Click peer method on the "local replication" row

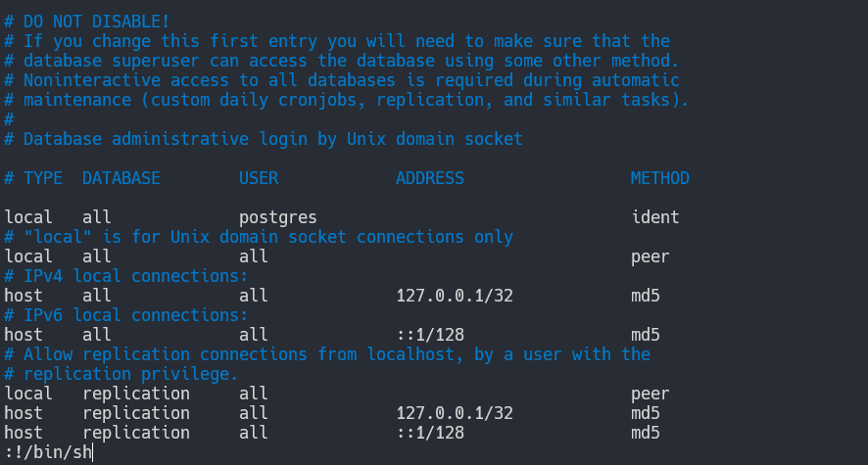pyautogui.click(x=650, y=394)
